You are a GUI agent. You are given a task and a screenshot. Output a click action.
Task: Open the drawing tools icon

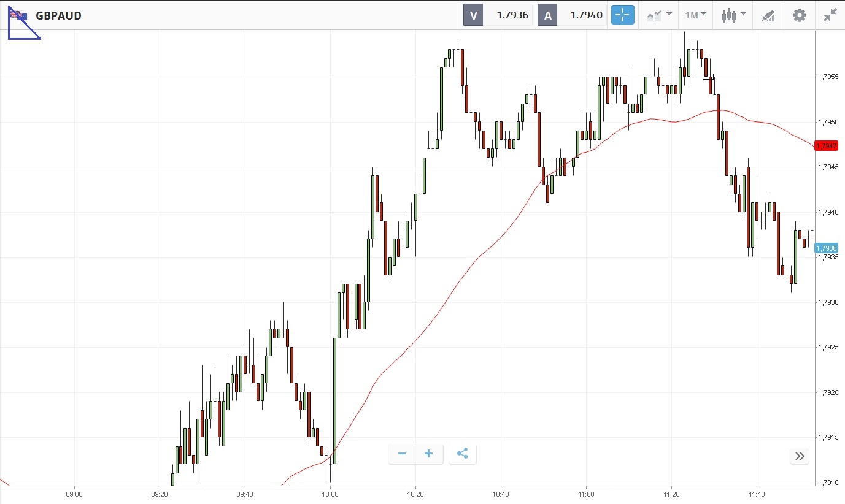[x=768, y=15]
